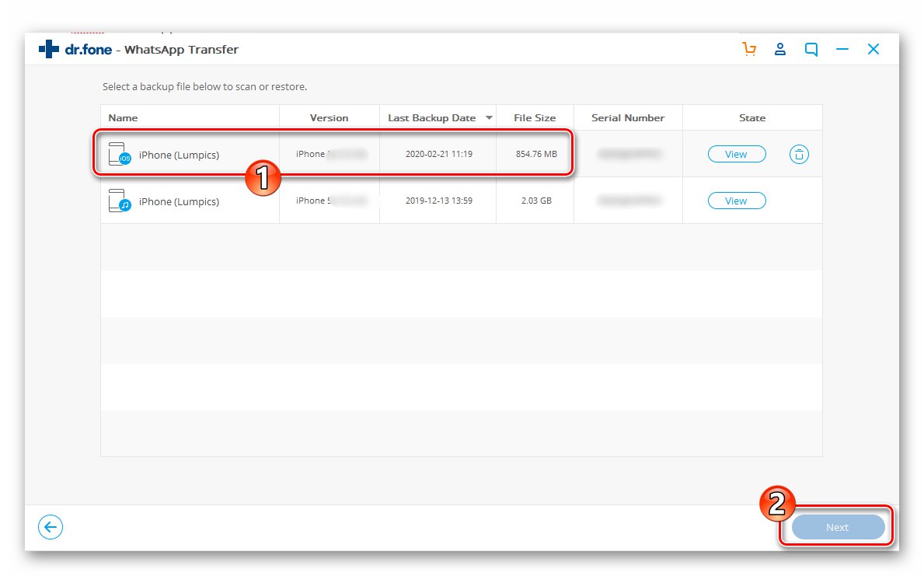Image resolution: width=924 pixels, height=576 pixels.
Task: View the 2020-02-21 11:19 backup
Action: (x=737, y=154)
